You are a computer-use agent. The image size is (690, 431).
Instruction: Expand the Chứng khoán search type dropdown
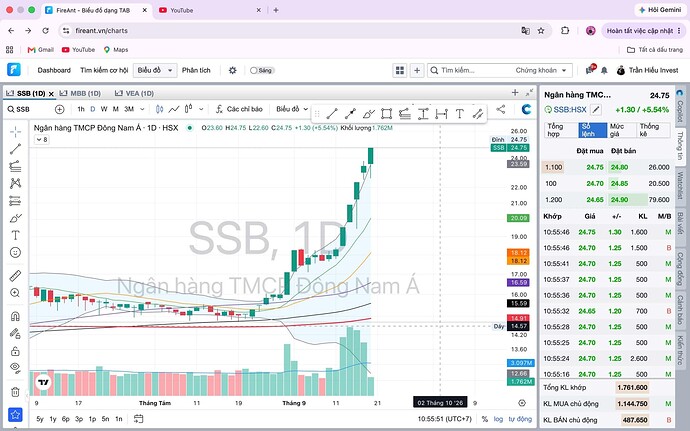pos(541,70)
